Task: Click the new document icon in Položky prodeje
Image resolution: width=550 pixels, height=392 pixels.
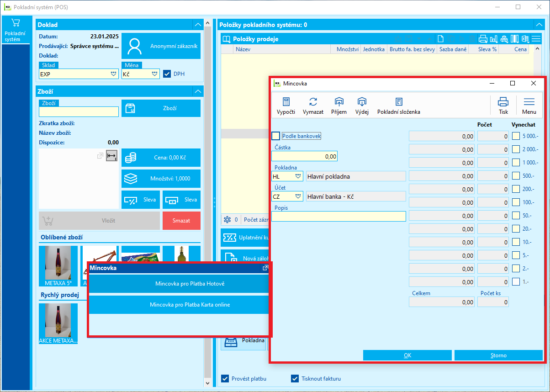Action: 440,39
